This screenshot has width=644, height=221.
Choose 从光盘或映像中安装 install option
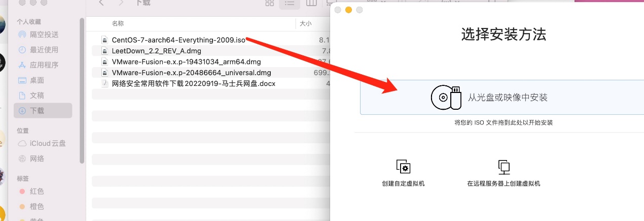pos(502,97)
